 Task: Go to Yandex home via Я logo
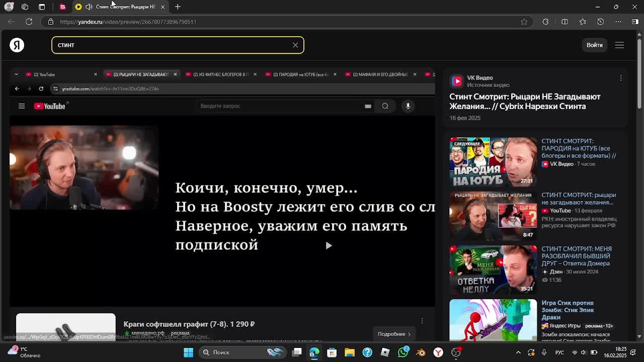click(x=17, y=45)
